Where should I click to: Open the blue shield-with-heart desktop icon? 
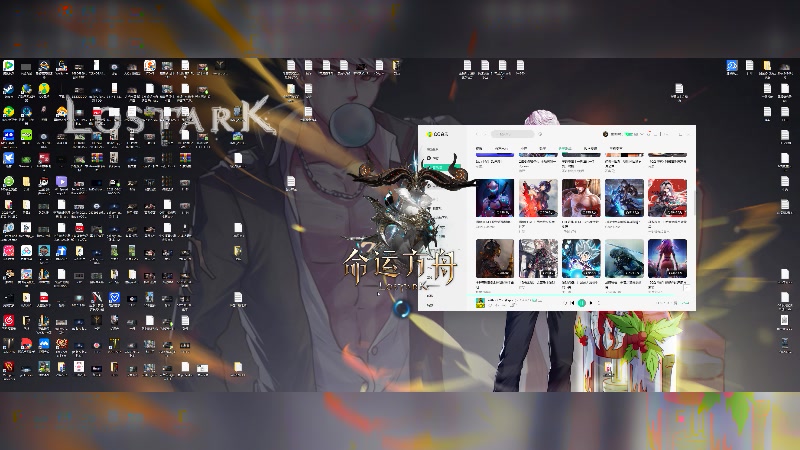click(114, 297)
